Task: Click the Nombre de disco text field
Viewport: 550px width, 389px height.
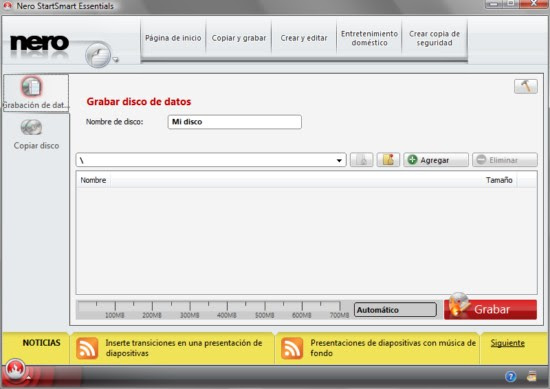Action: click(235, 122)
